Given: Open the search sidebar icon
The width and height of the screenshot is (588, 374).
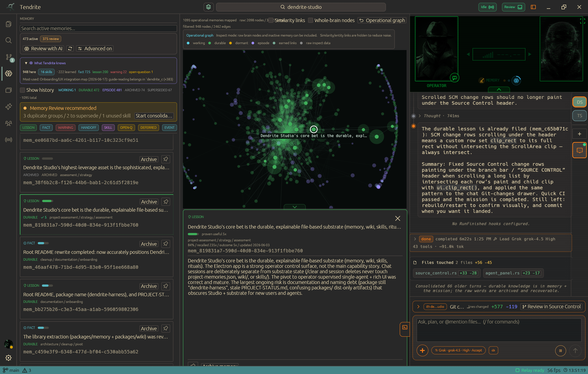Looking at the screenshot, I should tap(9, 40).
